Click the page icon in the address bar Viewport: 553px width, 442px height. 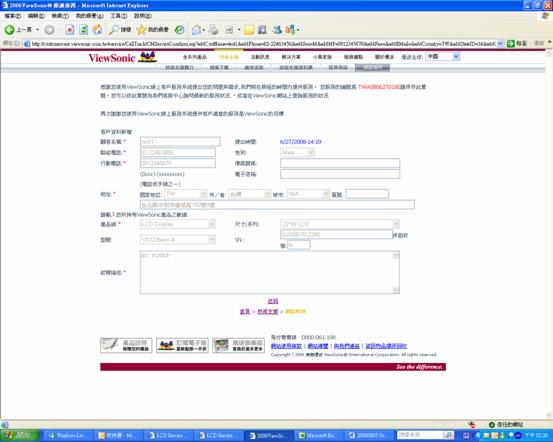(x=26, y=44)
